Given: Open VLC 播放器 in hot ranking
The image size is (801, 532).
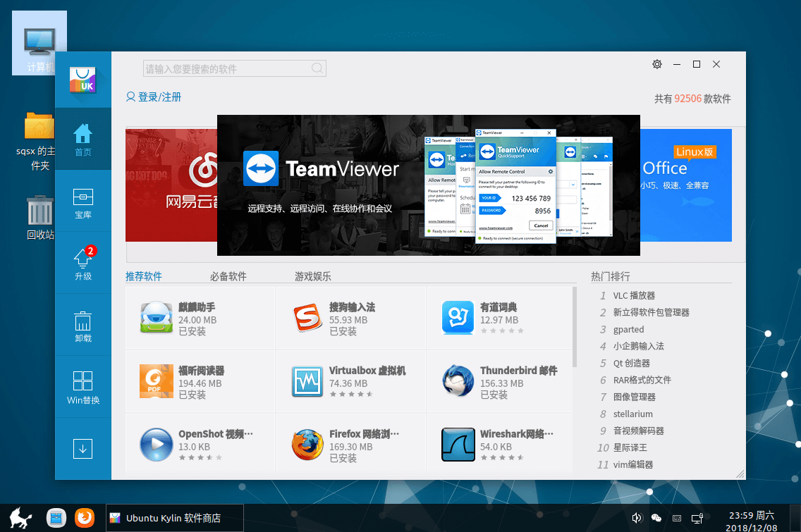Looking at the screenshot, I should click(x=634, y=296).
